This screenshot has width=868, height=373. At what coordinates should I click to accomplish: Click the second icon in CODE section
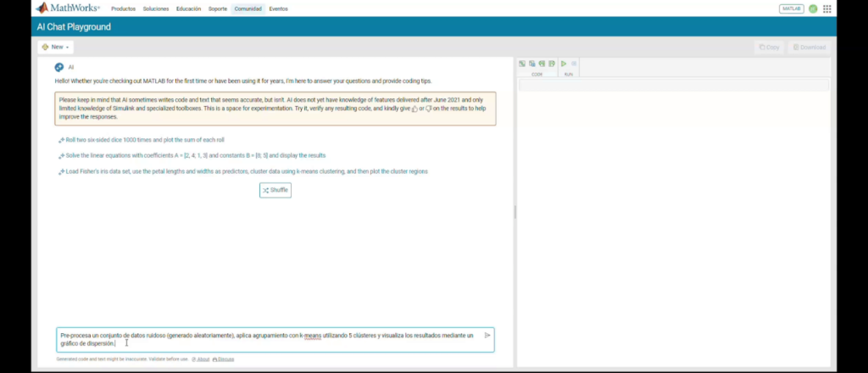(532, 64)
